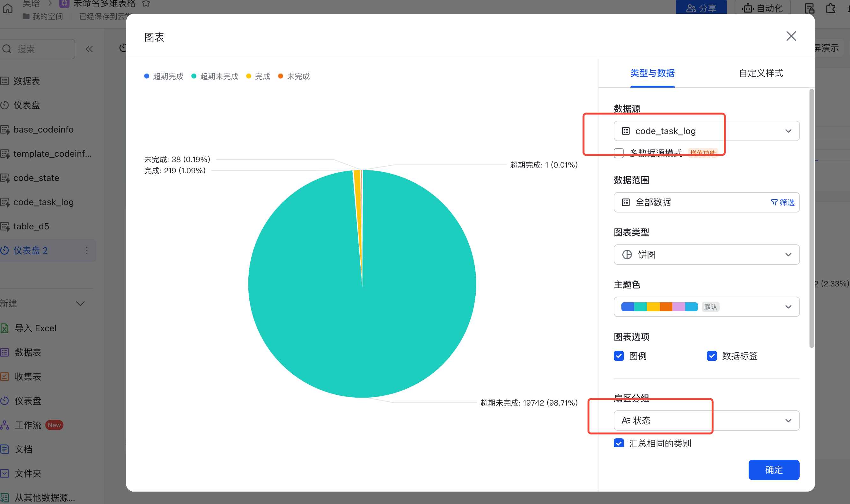Click the table_d5 table icon
The width and height of the screenshot is (850, 504).
coord(5,227)
